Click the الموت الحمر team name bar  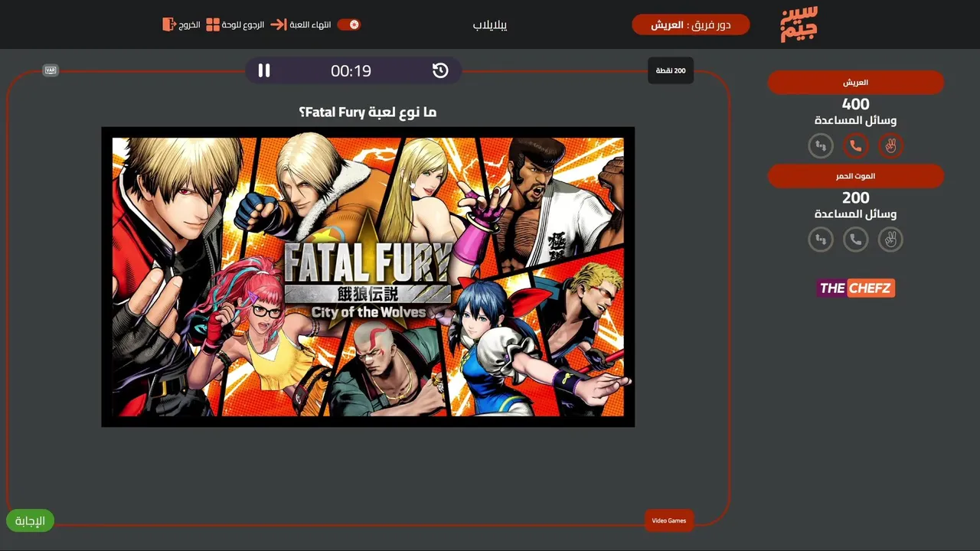pos(856,176)
